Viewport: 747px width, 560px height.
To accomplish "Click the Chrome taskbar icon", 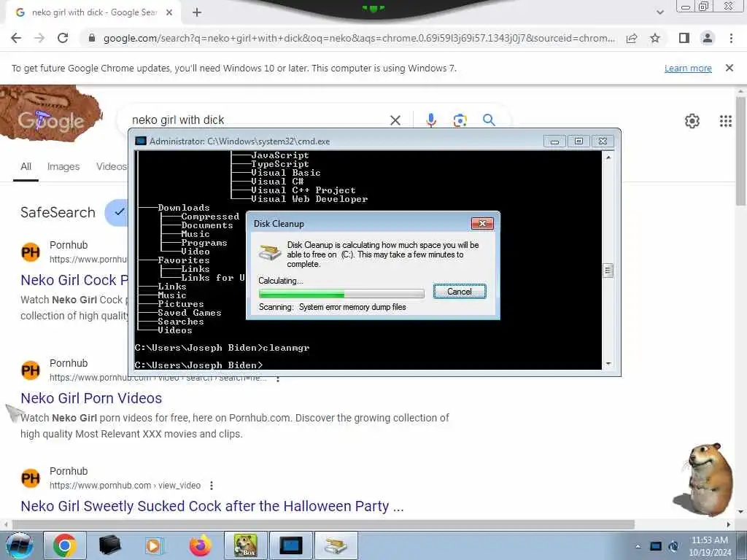I will tap(65, 545).
